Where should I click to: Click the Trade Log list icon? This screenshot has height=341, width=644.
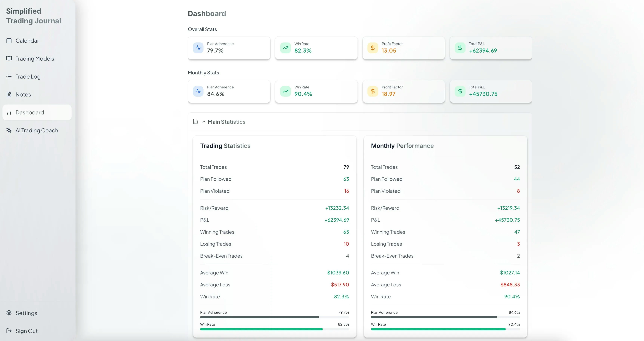[9, 76]
